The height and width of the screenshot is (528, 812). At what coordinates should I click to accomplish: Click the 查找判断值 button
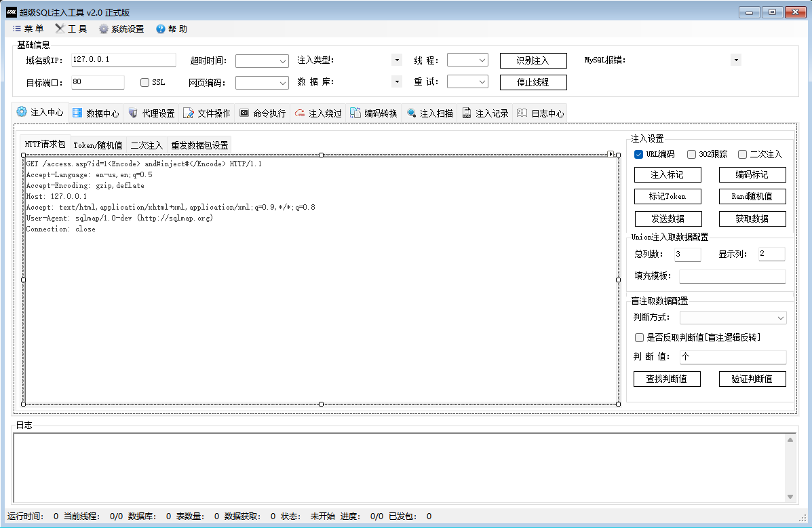[667, 379]
